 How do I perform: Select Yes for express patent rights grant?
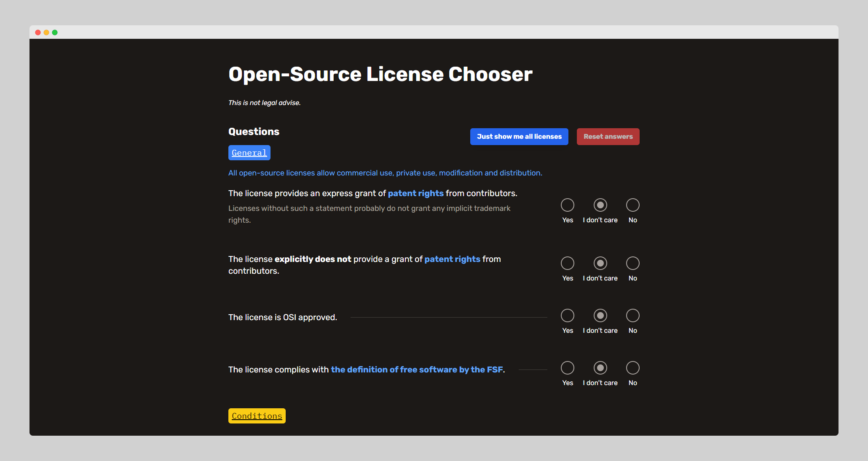(x=568, y=205)
